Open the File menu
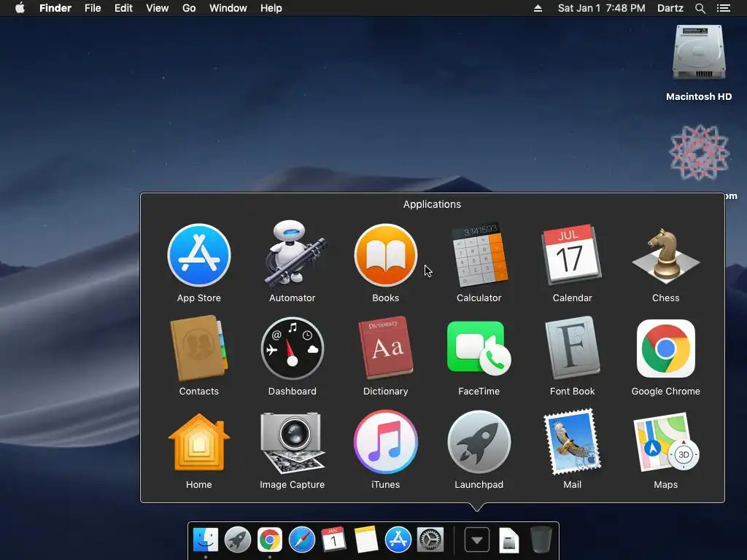Viewport: 747px width, 560px height. 93,8
